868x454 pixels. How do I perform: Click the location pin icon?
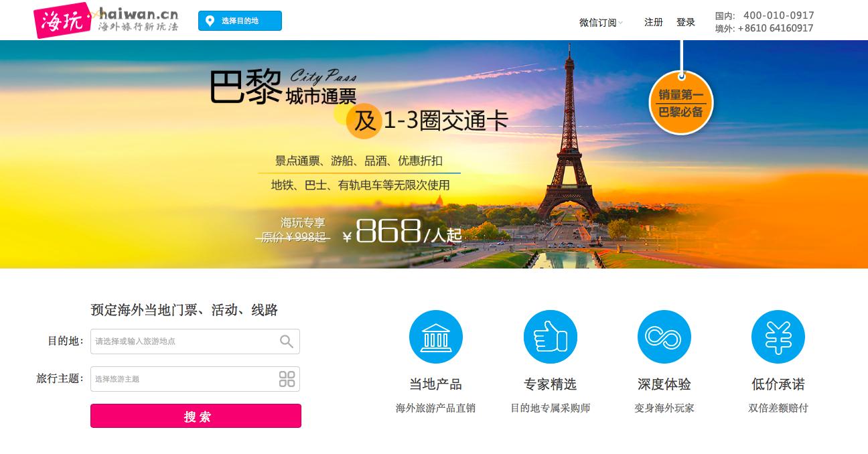[210, 21]
